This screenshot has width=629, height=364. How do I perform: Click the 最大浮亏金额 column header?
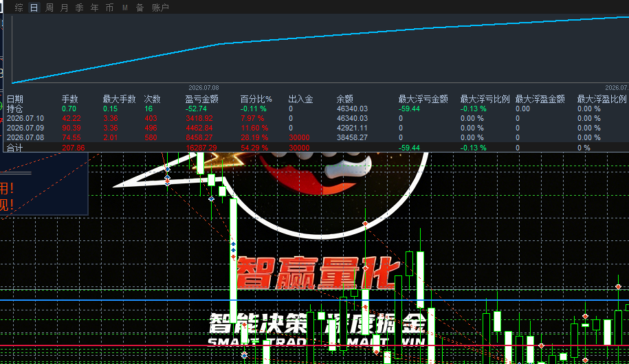[x=423, y=99]
